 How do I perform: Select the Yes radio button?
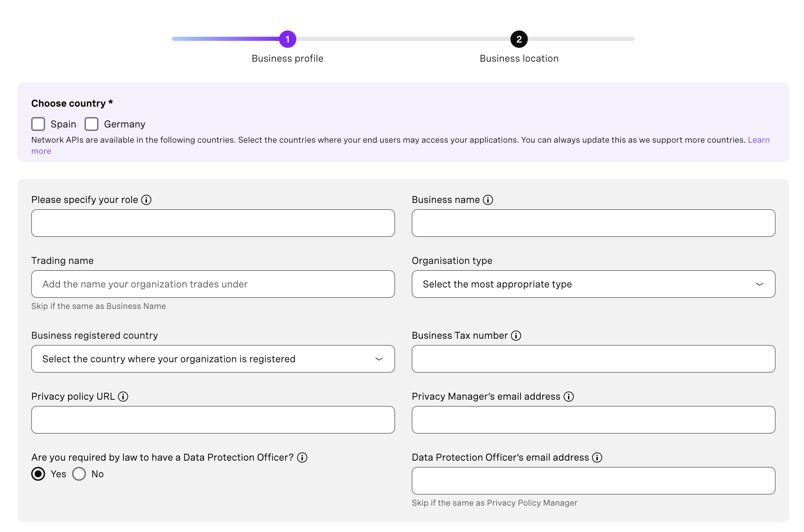point(38,474)
